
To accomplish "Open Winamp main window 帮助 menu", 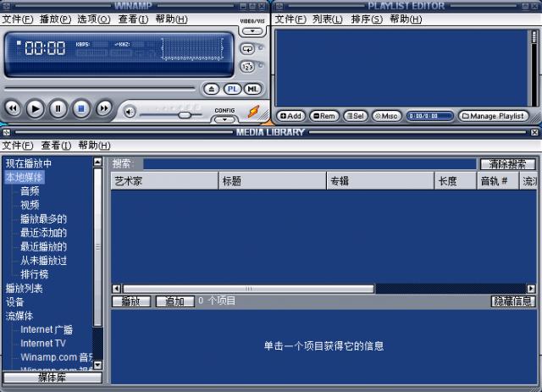I will tap(171, 19).
